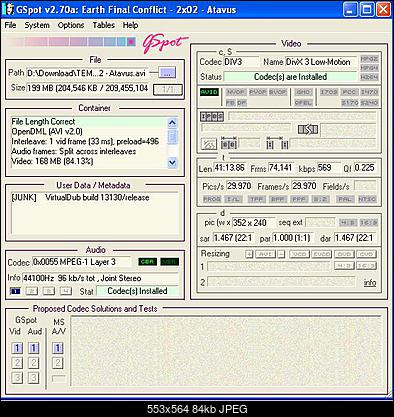This screenshot has height=417, width=394.
Task: Click the green CBR audio indicator
Action: 147,262
